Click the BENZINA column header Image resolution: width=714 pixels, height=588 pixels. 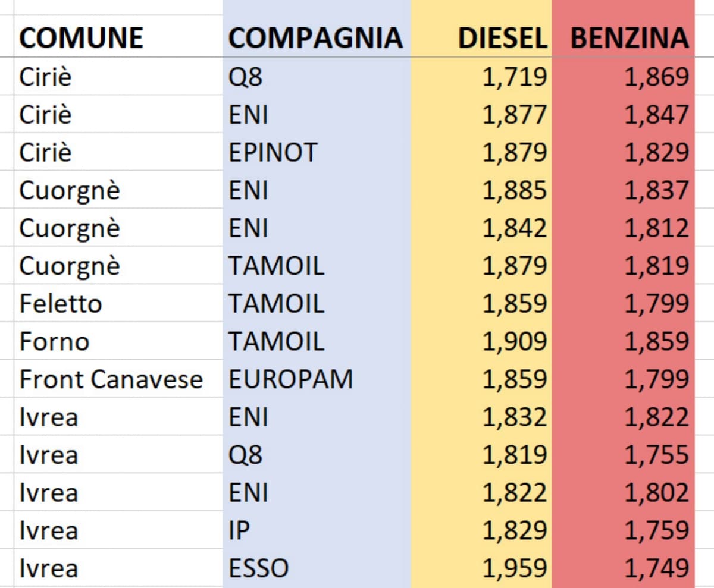click(x=629, y=38)
